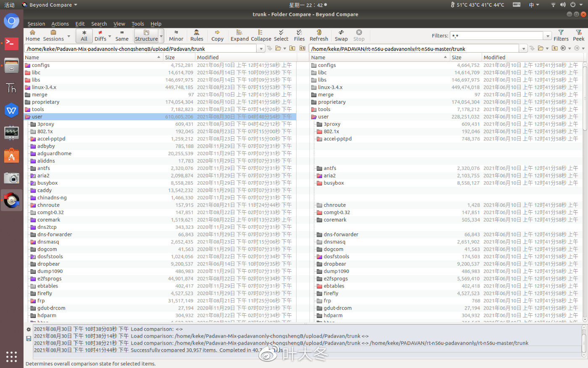Open the Session menu

pyautogui.click(x=36, y=24)
